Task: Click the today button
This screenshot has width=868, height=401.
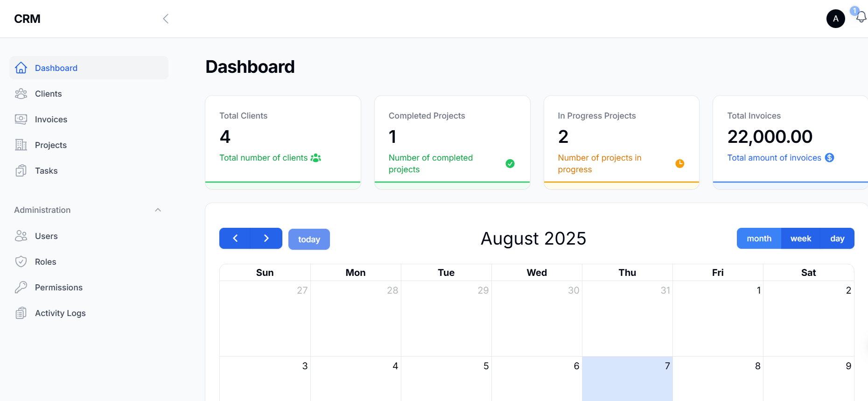Action: [309, 239]
